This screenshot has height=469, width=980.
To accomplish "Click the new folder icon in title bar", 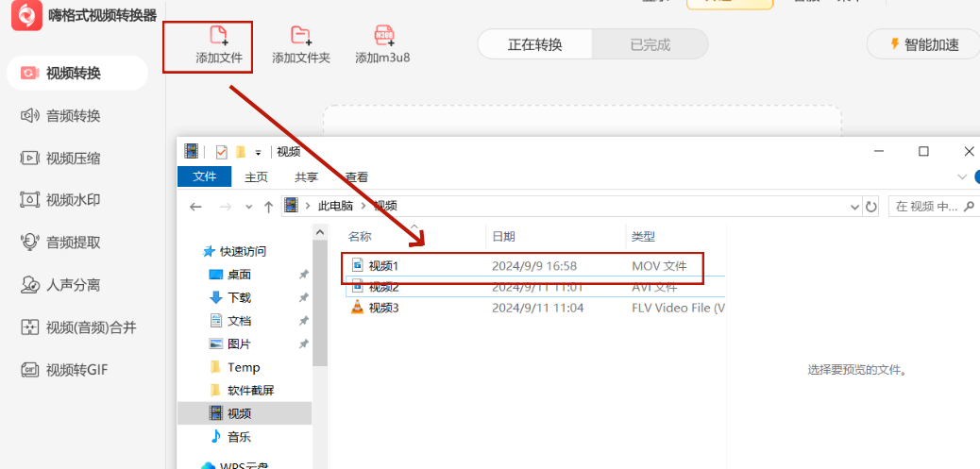I will point(240,151).
